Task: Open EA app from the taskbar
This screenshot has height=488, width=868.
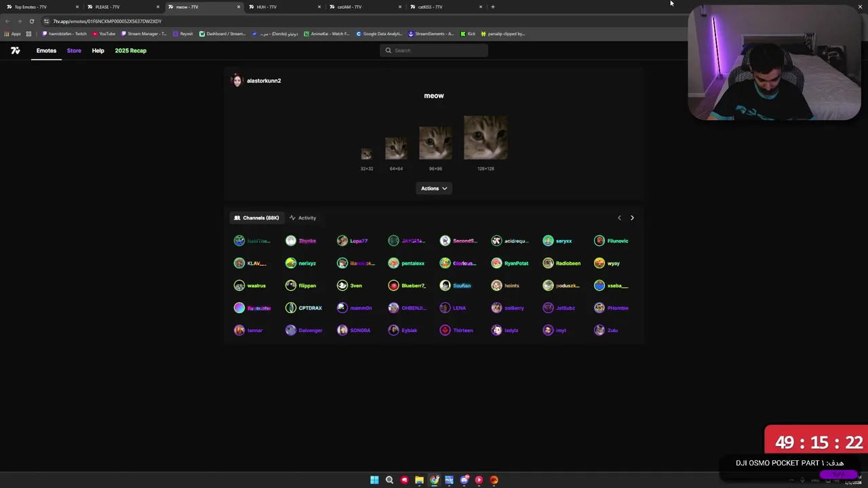Action: [494, 480]
